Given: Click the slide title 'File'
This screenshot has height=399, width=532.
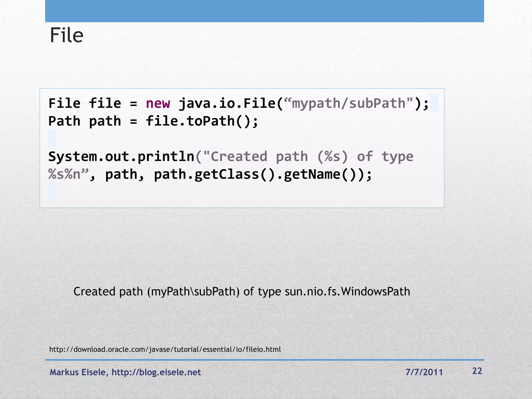Looking at the screenshot, I should point(66,35).
